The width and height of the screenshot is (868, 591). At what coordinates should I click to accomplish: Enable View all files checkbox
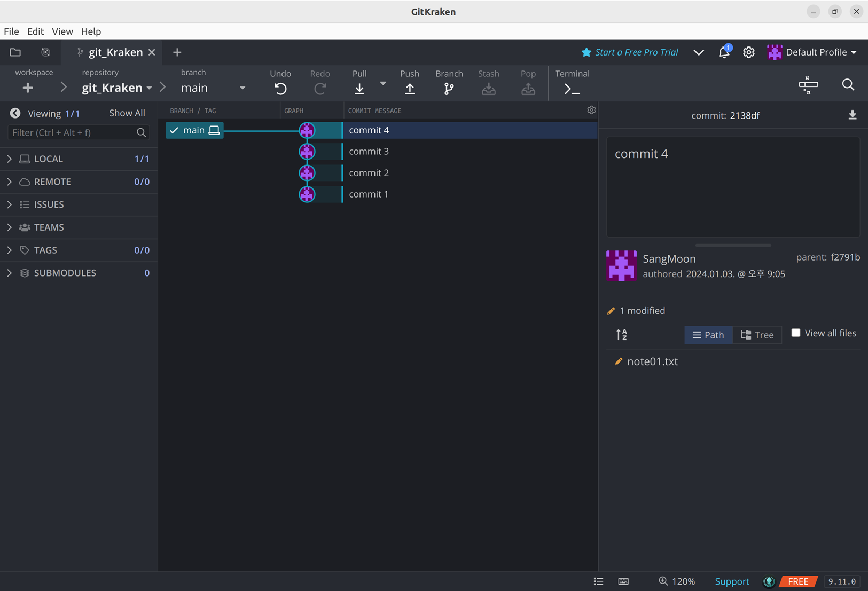coord(796,333)
